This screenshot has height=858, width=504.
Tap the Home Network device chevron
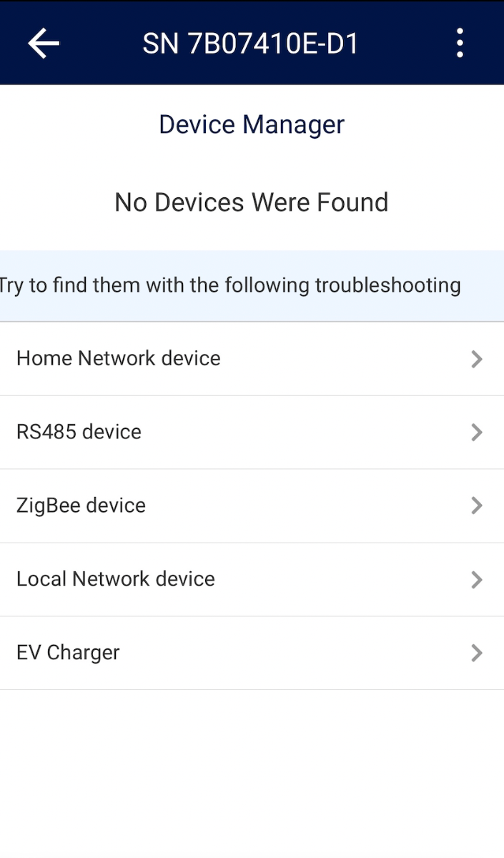point(477,359)
